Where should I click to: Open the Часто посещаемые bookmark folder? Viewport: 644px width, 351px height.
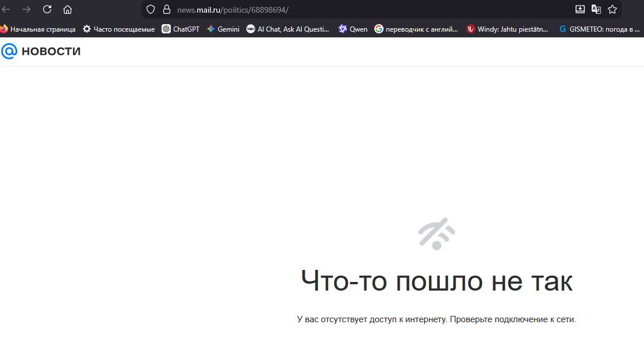coord(118,29)
